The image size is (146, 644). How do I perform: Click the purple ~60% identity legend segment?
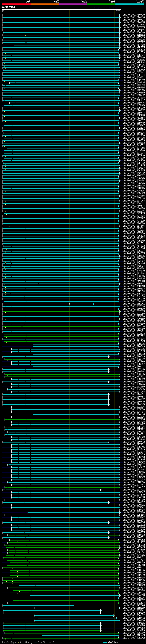click(x=73, y=4)
